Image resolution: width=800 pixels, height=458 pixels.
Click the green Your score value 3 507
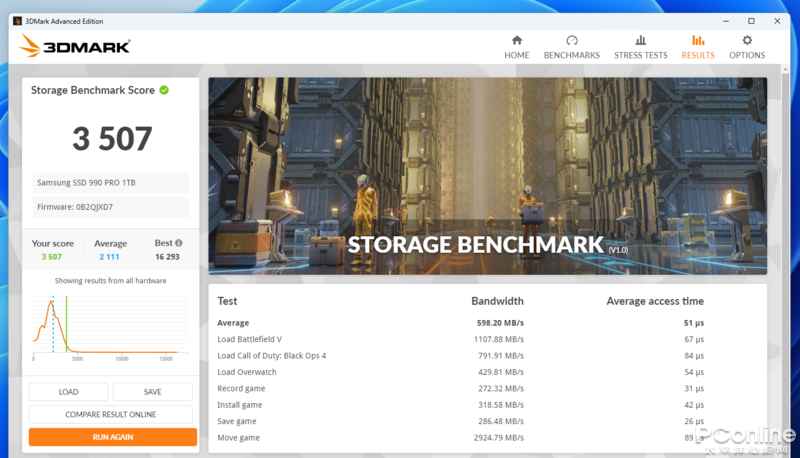[x=52, y=257]
